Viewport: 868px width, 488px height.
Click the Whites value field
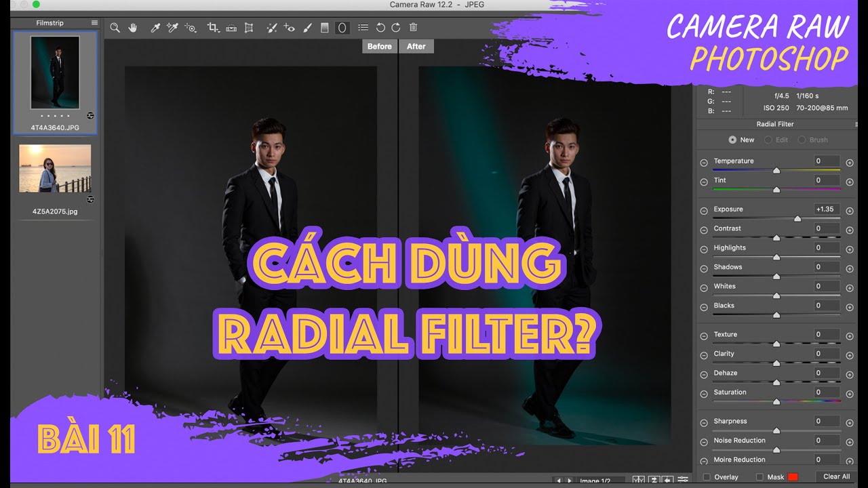[827, 286]
